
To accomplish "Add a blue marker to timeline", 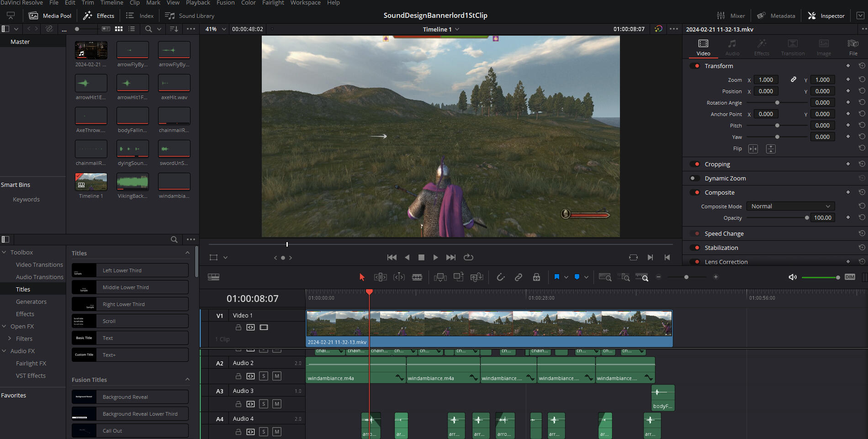I will 577,277.
